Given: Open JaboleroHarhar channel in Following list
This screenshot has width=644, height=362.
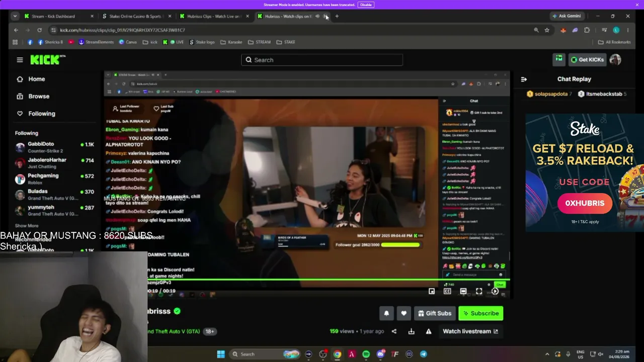Looking at the screenshot, I should coord(54,163).
